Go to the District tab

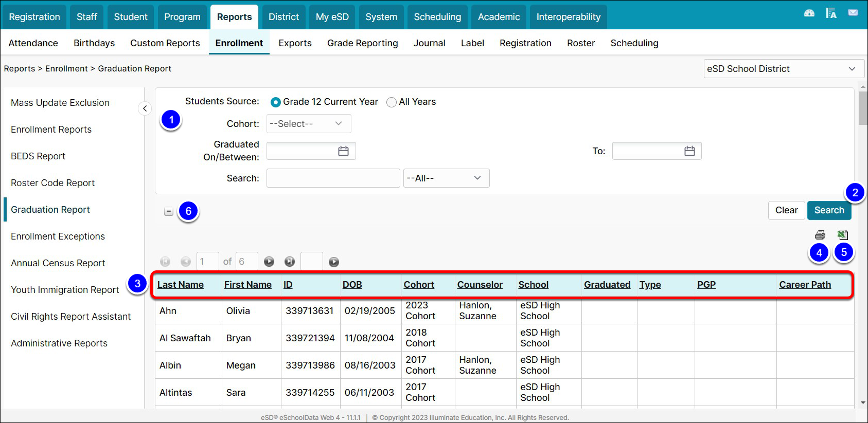point(284,17)
